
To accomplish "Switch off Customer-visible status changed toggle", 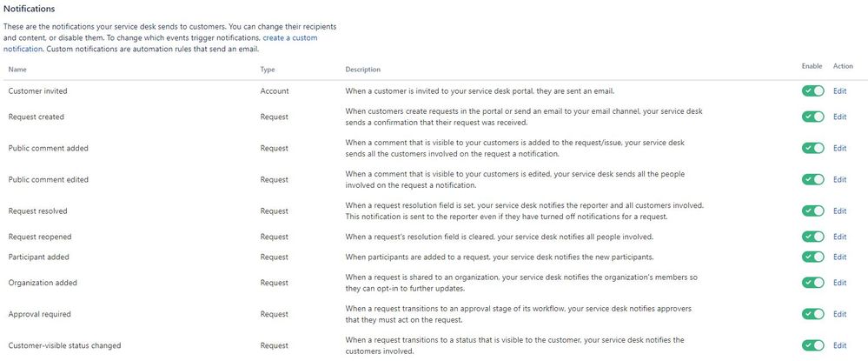I will coord(812,345).
